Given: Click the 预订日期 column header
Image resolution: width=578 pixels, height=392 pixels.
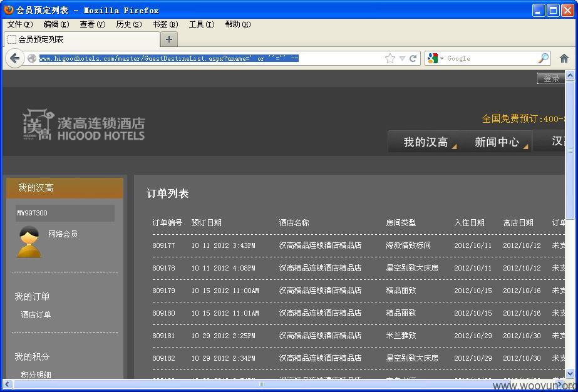Looking at the screenshot, I should 207,223.
